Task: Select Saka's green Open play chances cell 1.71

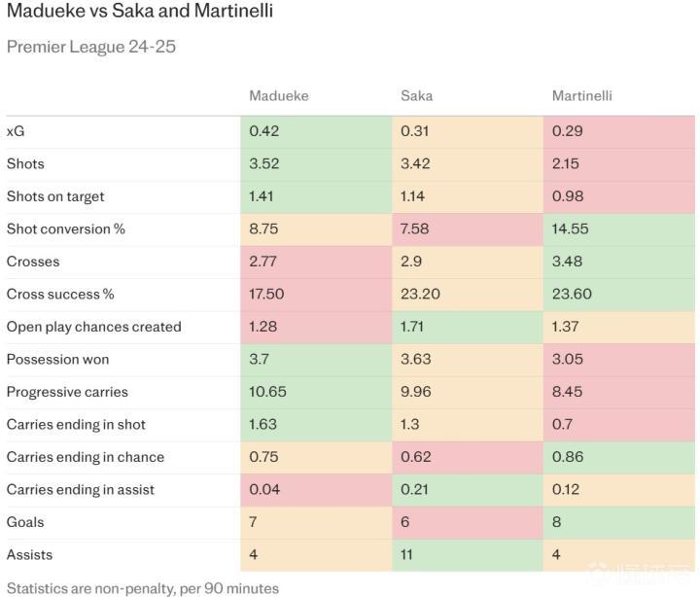Action: (x=468, y=327)
